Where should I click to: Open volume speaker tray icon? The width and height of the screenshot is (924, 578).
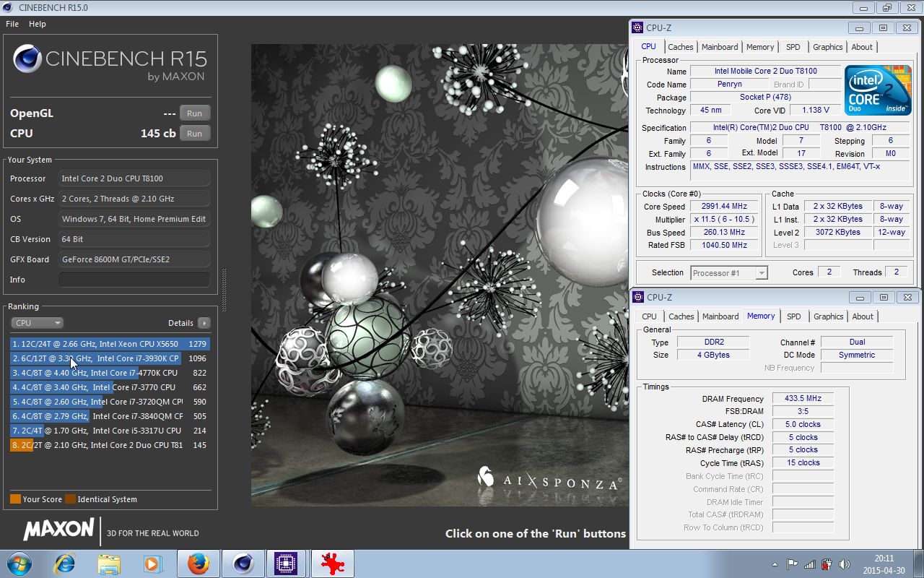[844, 564]
